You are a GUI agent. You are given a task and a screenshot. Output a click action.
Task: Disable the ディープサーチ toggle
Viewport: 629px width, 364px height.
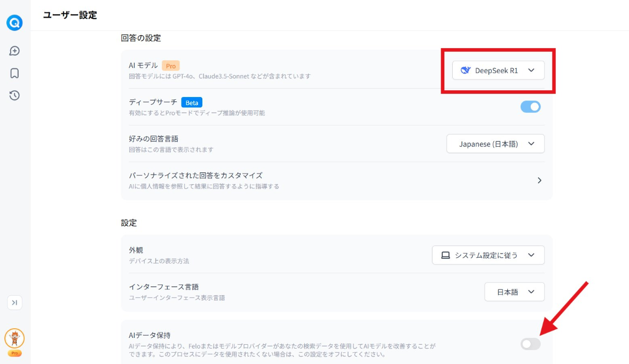pos(530,107)
